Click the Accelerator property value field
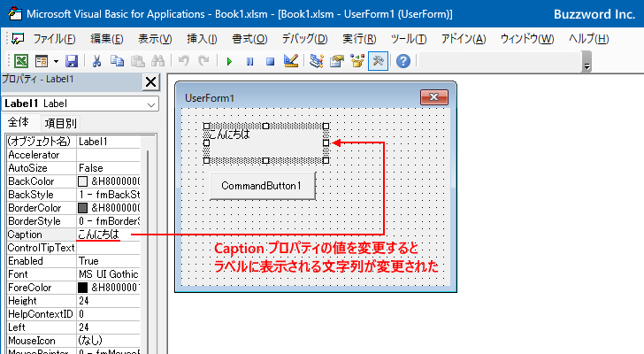Image resolution: width=644 pixels, height=354 pixels. 109,155
